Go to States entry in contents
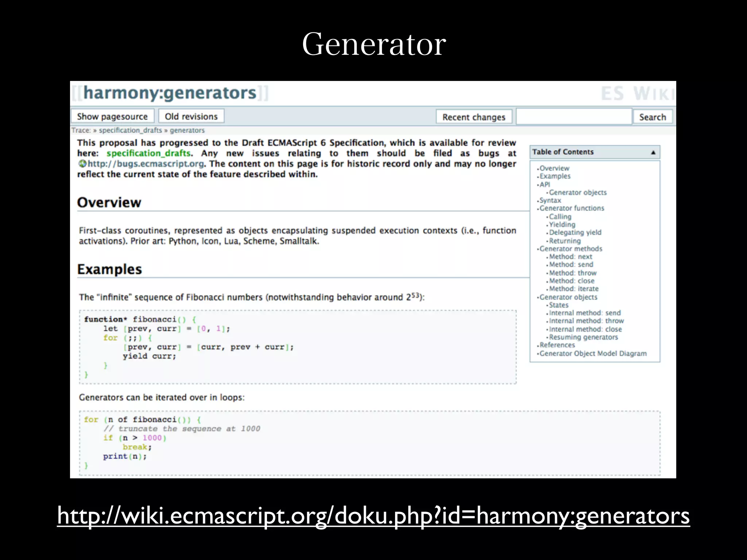747x560 pixels. [558, 305]
